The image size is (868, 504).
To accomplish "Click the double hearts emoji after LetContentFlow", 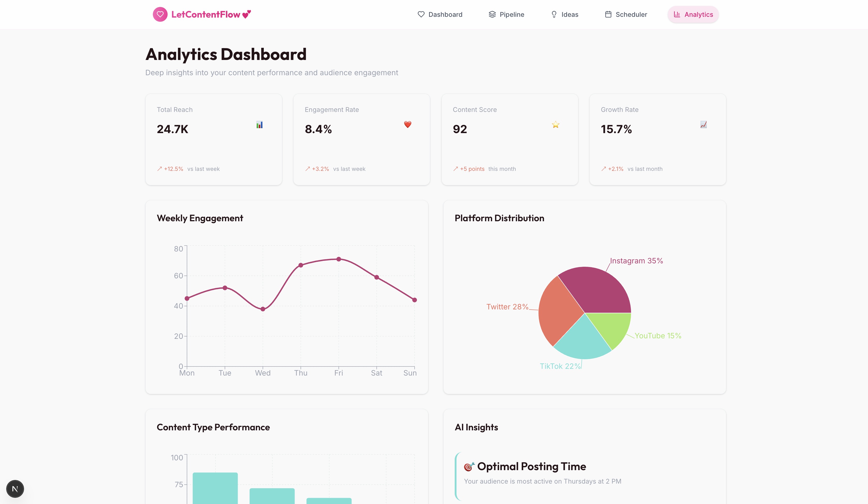I will click(247, 14).
